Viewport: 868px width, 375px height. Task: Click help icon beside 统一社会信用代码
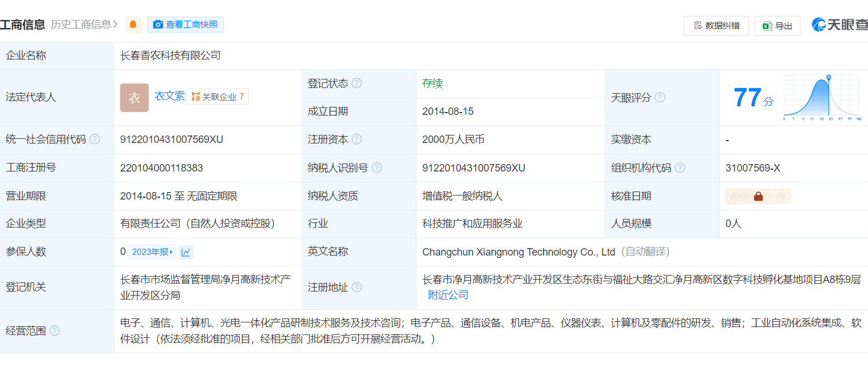tap(94, 139)
